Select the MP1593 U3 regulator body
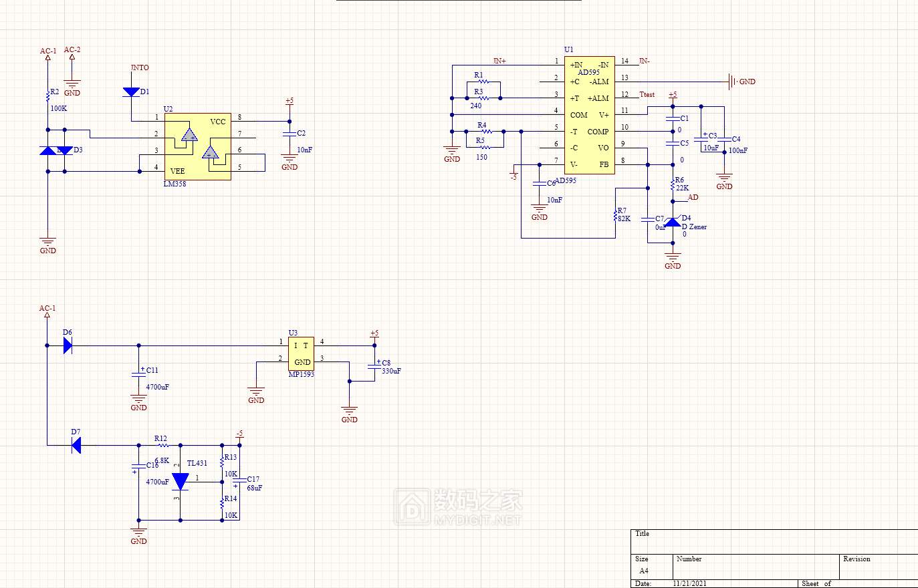918x588 pixels. pos(301,353)
